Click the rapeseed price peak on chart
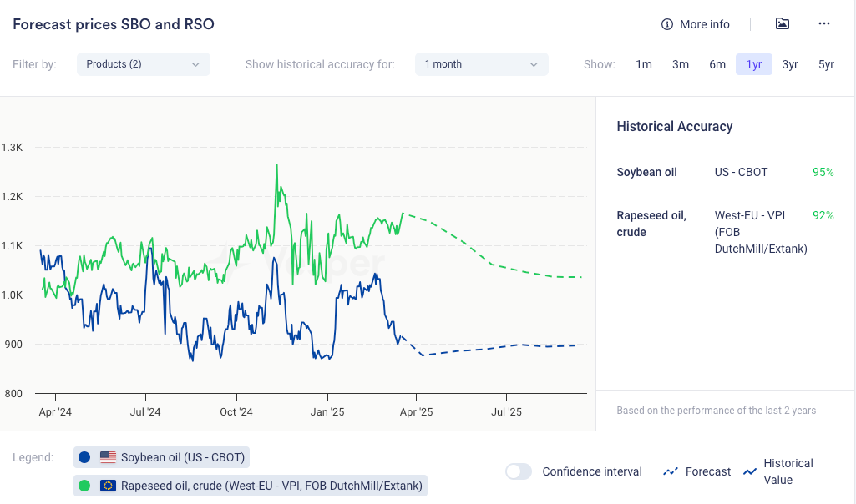The height and width of the screenshot is (504, 856). 276,165
